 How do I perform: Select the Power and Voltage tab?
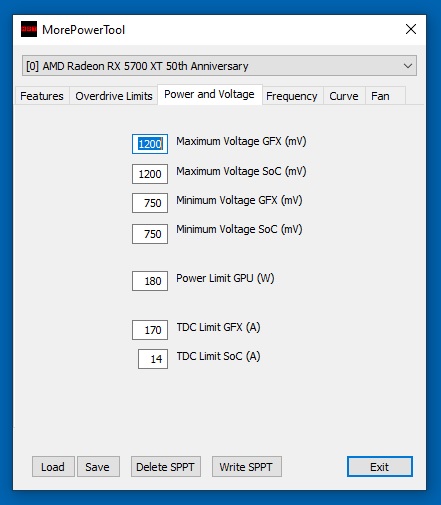tap(209, 95)
